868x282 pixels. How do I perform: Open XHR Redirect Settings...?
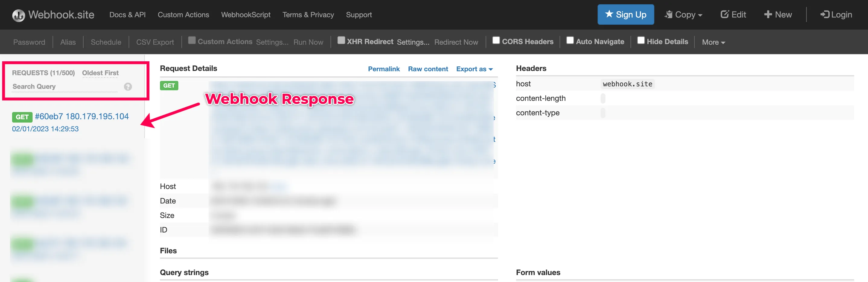(413, 42)
